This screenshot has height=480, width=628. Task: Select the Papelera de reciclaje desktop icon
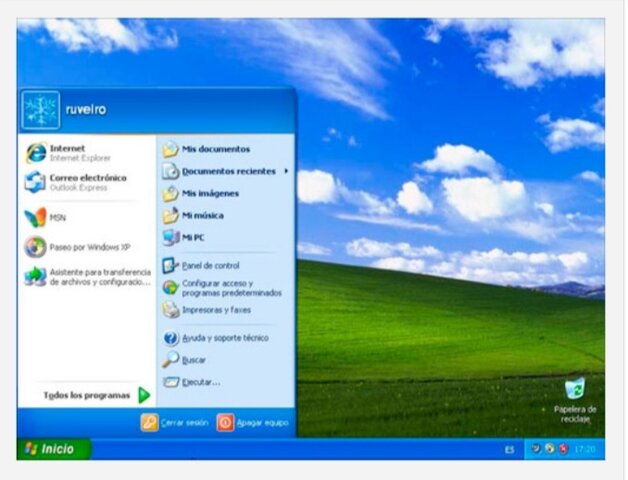tap(575, 388)
